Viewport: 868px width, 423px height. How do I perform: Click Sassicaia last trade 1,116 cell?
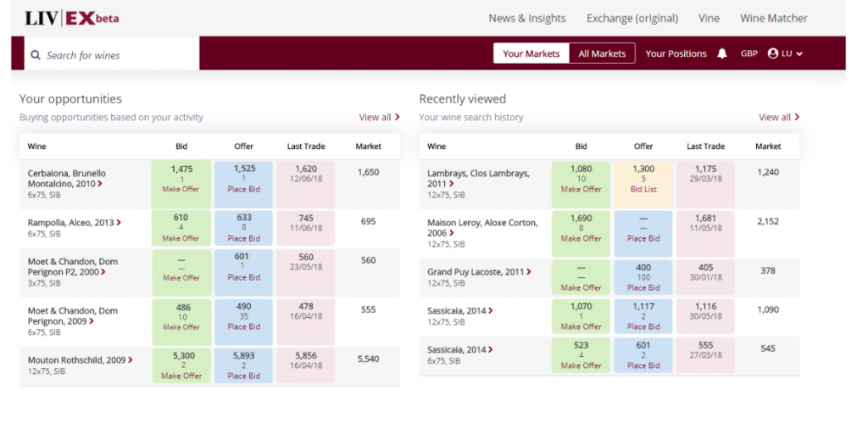706,316
